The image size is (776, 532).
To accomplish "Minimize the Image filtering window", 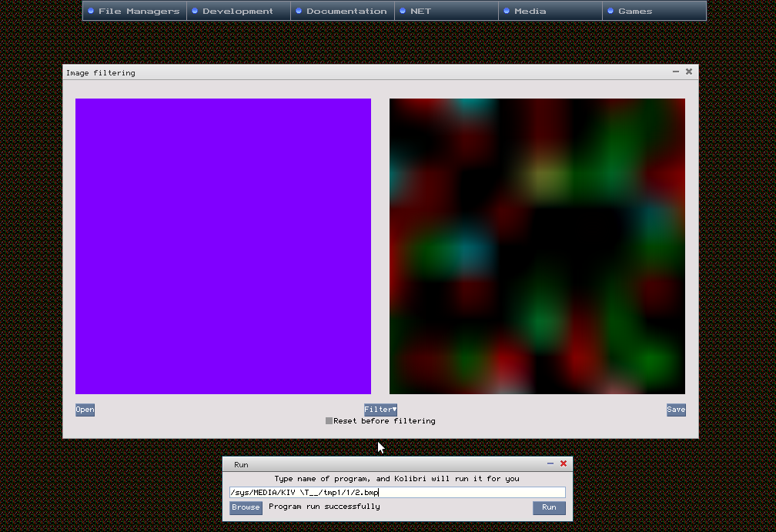I will [x=676, y=72].
